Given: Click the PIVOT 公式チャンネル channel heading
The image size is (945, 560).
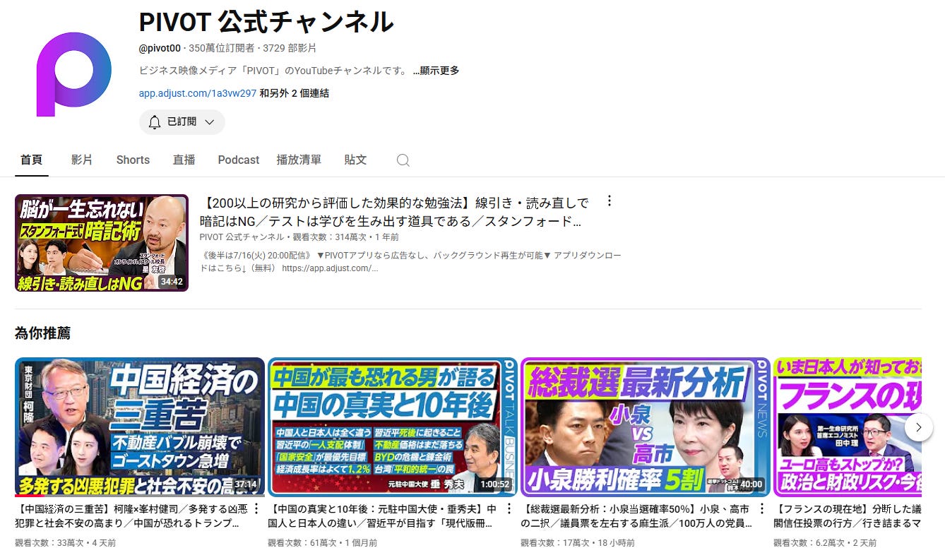Looking at the screenshot, I should click(x=266, y=23).
